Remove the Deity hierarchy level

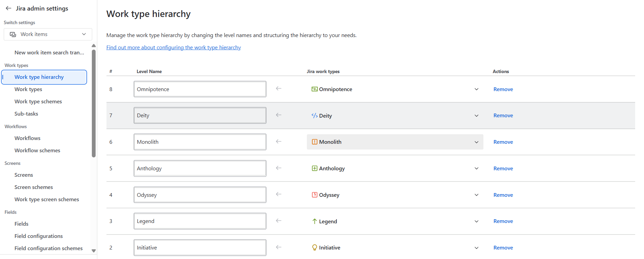point(503,116)
